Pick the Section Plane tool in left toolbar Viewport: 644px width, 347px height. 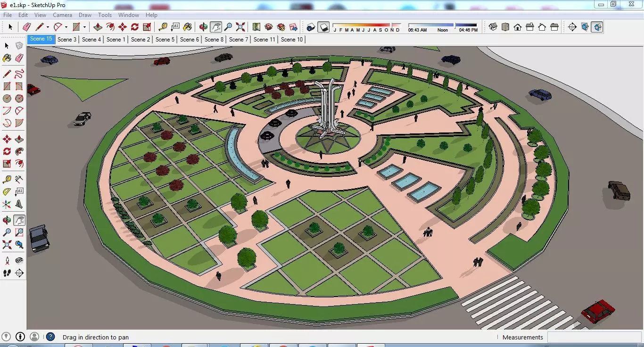(x=19, y=273)
